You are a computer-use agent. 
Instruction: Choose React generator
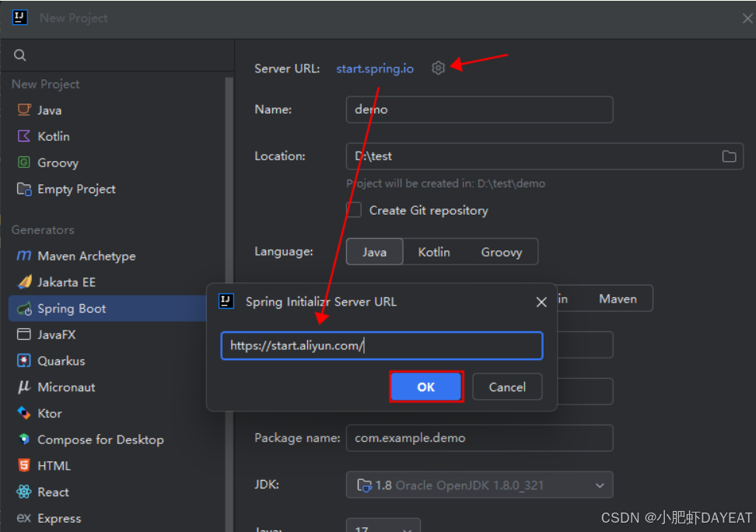tap(53, 492)
